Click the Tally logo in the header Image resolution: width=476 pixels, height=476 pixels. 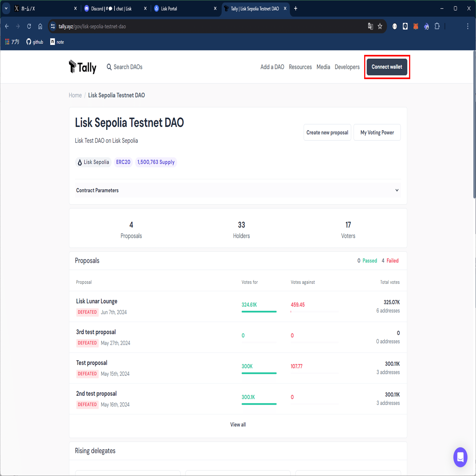[83, 67]
